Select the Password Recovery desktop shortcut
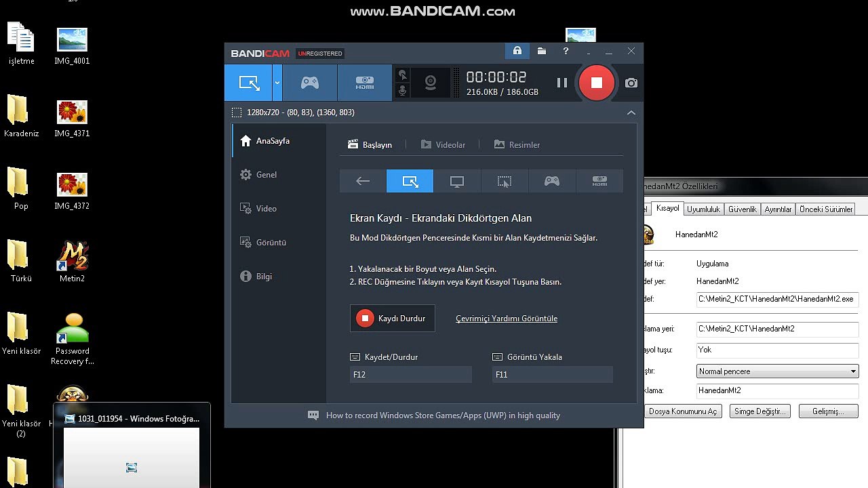This screenshot has height=488, width=868. pos(72,339)
